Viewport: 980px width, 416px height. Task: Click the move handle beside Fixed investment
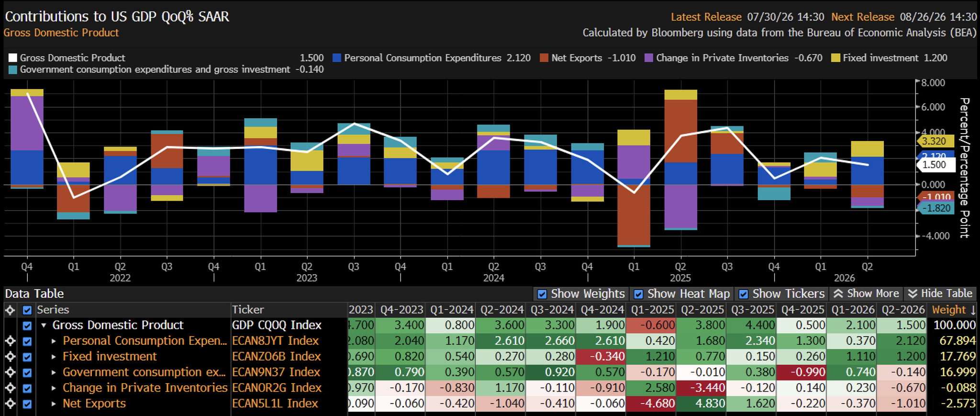tap(10, 357)
